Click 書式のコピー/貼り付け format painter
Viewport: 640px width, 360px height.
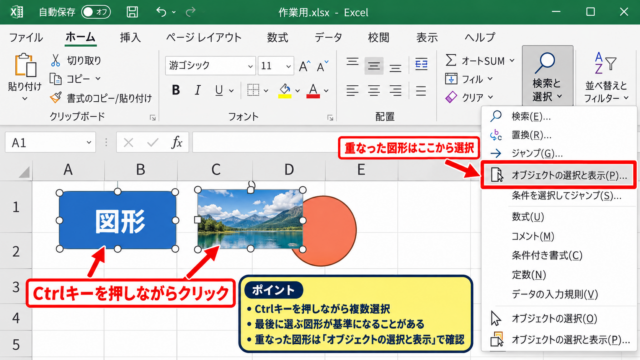click(x=101, y=98)
